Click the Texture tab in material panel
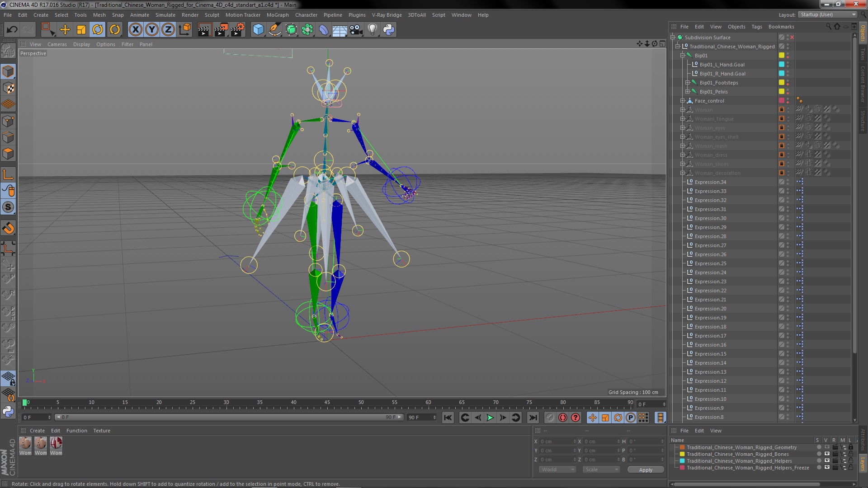Image resolution: width=868 pixels, height=488 pixels. tap(101, 430)
